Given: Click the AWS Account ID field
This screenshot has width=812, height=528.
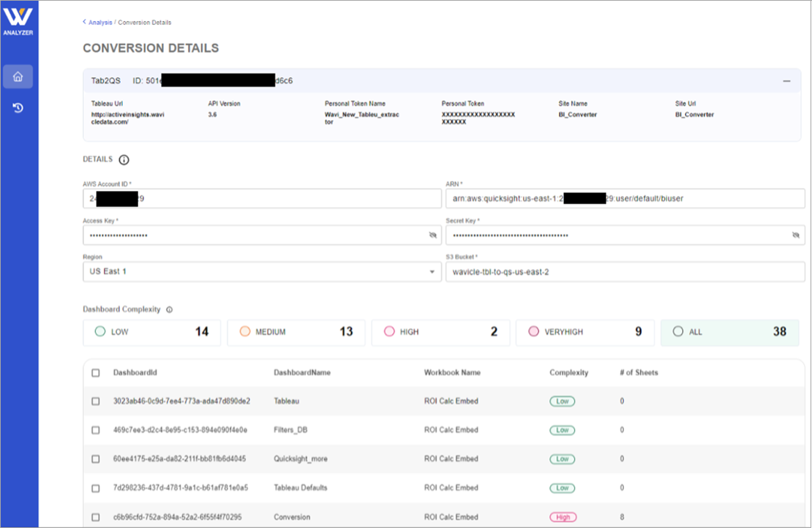Looking at the screenshot, I should tap(262, 198).
